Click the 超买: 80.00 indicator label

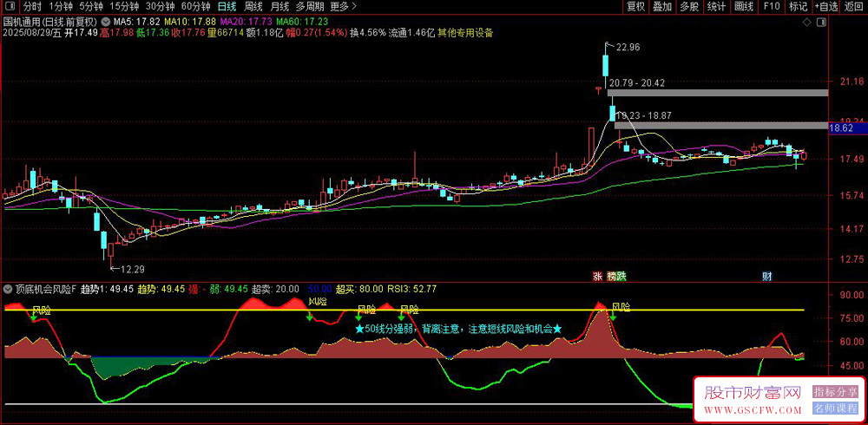[x=358, y=289]
